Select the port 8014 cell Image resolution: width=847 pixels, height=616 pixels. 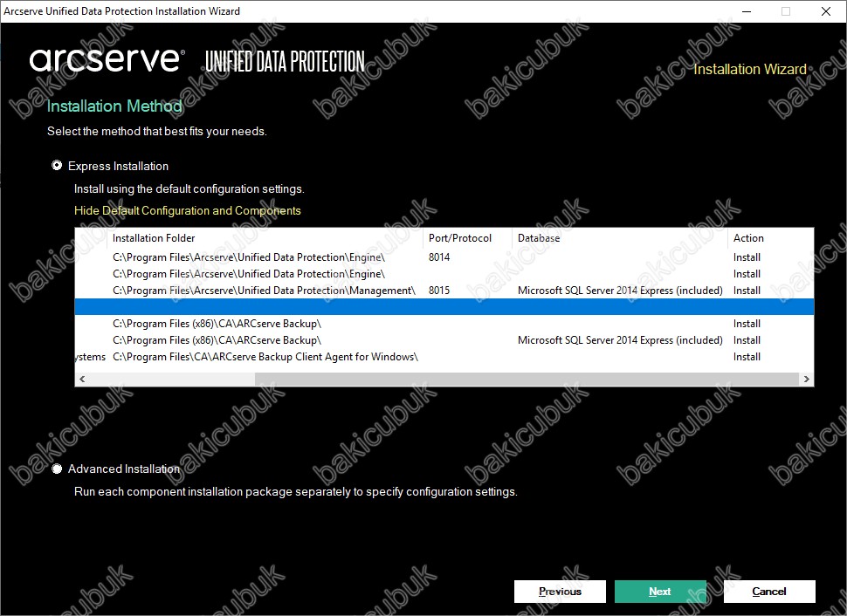click(439, 257)
